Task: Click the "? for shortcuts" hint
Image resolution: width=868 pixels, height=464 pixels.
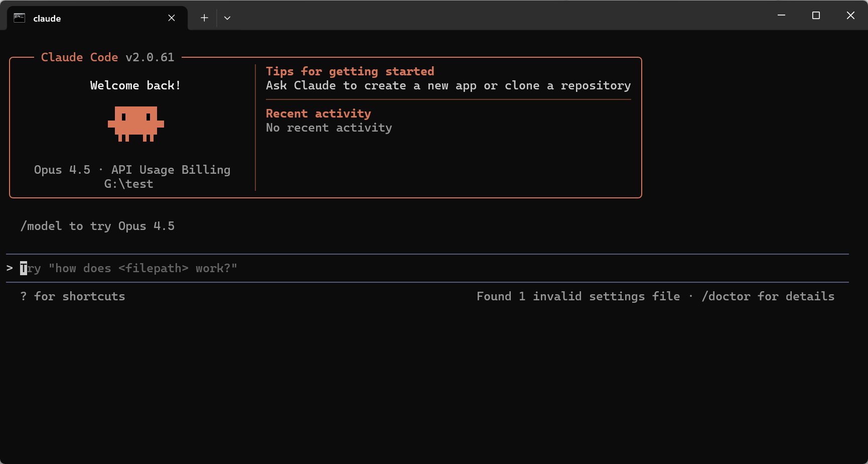Action: pyautogui.click(x=73, y=296)
